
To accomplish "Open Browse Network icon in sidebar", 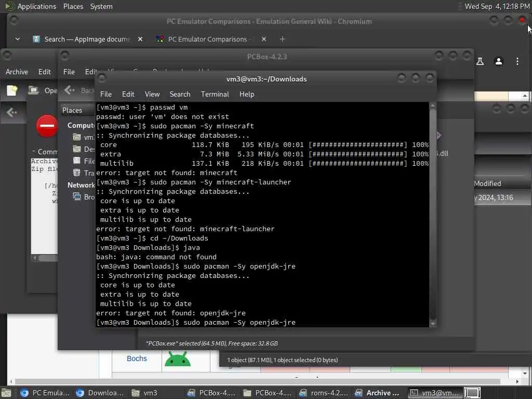I will tap(77, 196).
